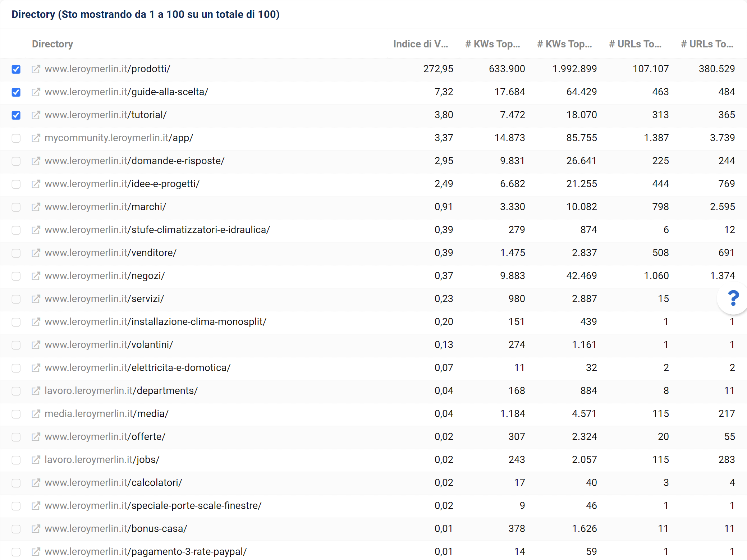
Task: Check the /negozi/ directory checkbox
Action: tap(16, 276)
